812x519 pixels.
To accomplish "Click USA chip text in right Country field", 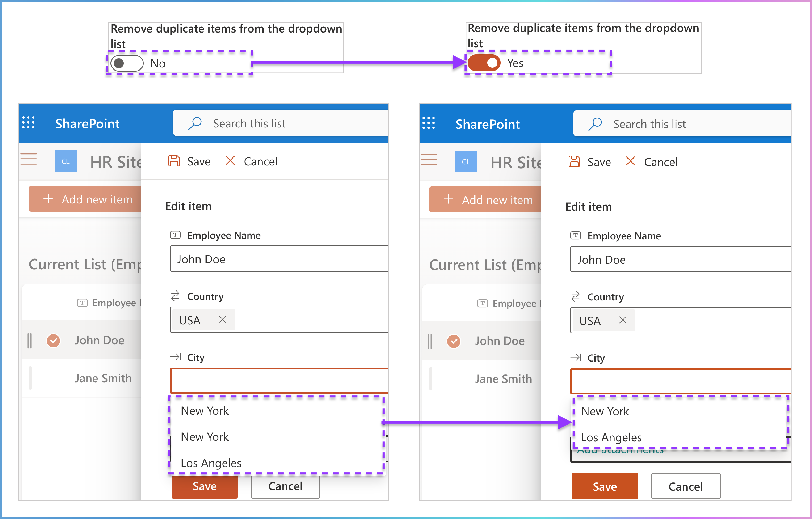I will point(590,321).
